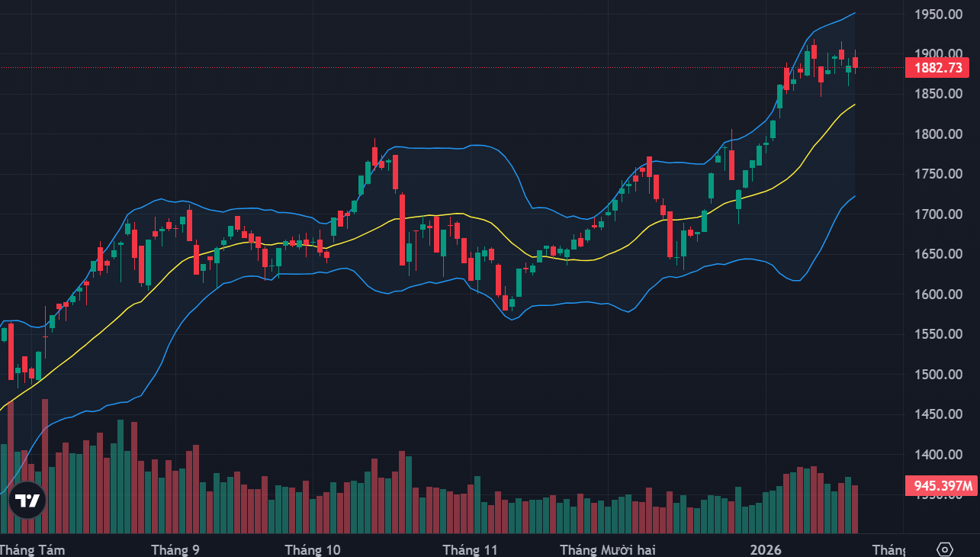Select the current price label 1882.73
980x557 pixels.
click(x=938, y=68)
